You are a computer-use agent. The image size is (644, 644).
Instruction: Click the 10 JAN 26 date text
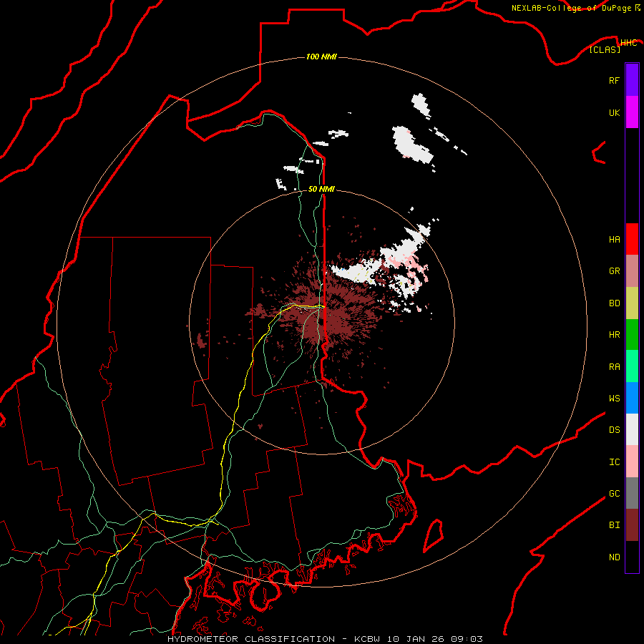tap(416, 639)
